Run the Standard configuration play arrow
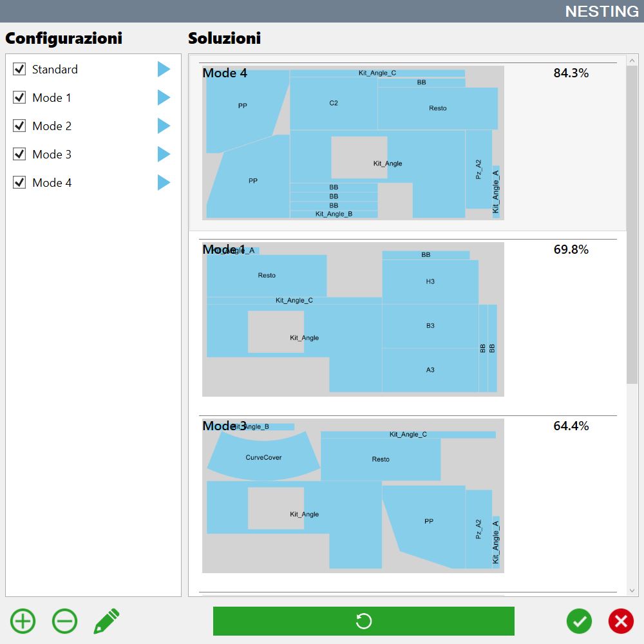 [164, 69]
